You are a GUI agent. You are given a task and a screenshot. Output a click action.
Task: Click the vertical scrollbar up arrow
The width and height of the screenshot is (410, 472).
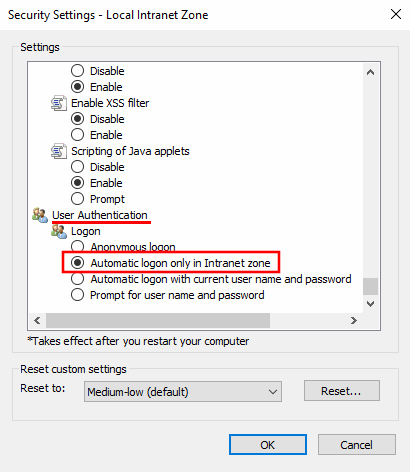[x=370, y=72]
